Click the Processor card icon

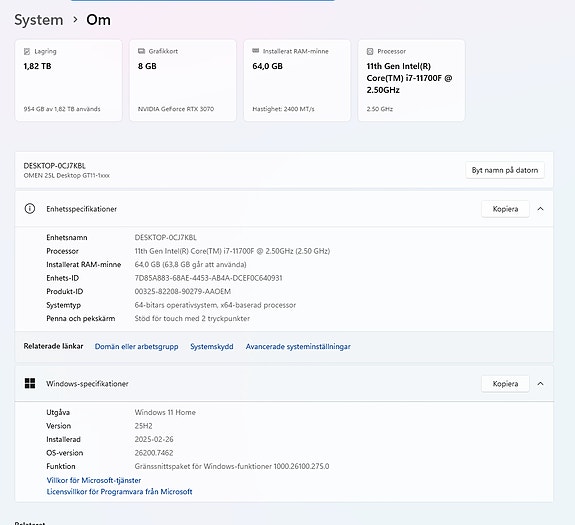[370, 51]
